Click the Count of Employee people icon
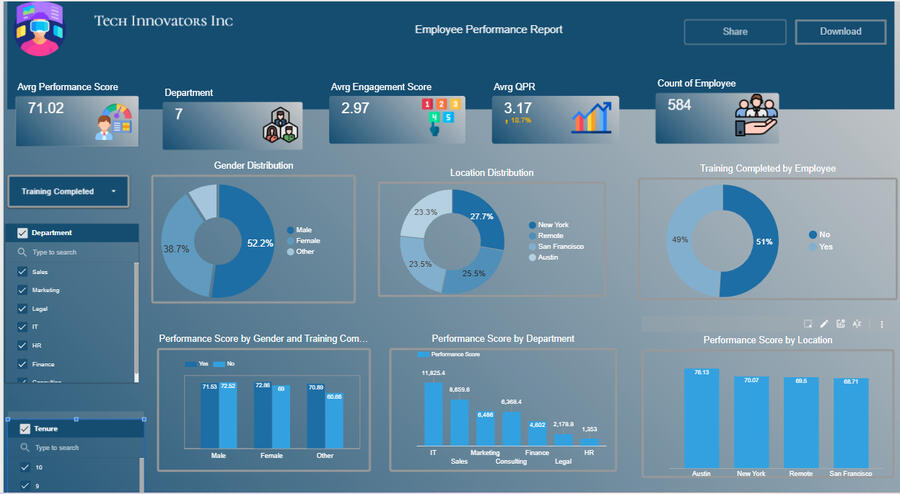900x494 pixels. point(756,116)
